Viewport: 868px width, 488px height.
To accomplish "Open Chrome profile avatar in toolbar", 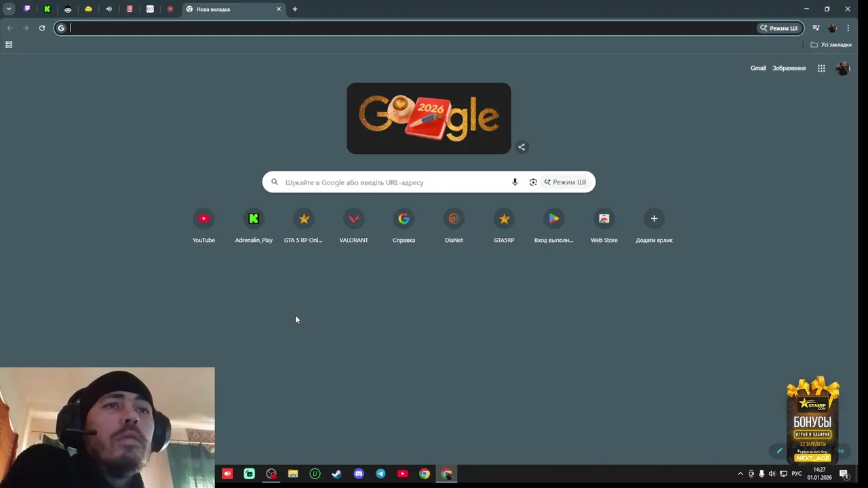I will point(832,28).
